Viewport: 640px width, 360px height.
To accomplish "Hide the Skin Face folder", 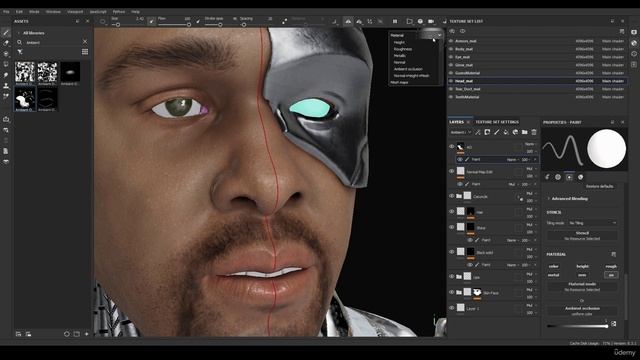I will (451, 292).
